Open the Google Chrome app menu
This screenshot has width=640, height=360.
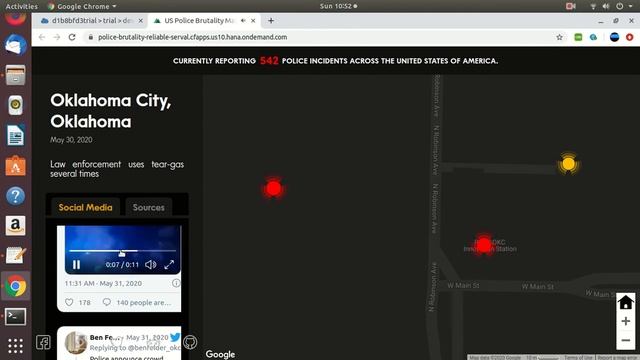click(82, 6)
